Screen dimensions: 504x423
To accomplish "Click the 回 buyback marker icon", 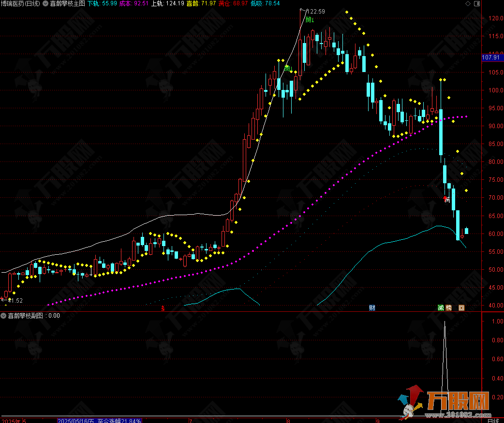I will pyautogui.click(x=461, y=308).
